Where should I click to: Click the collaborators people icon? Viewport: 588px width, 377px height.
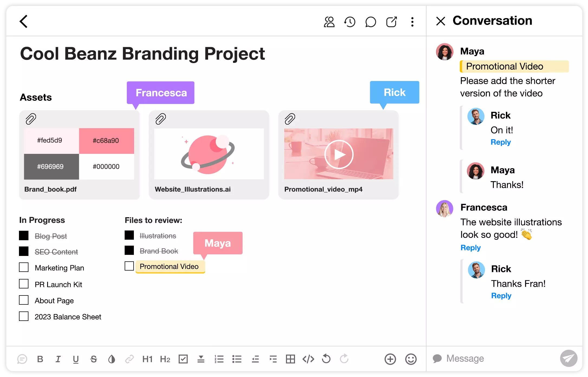(329, 22)
